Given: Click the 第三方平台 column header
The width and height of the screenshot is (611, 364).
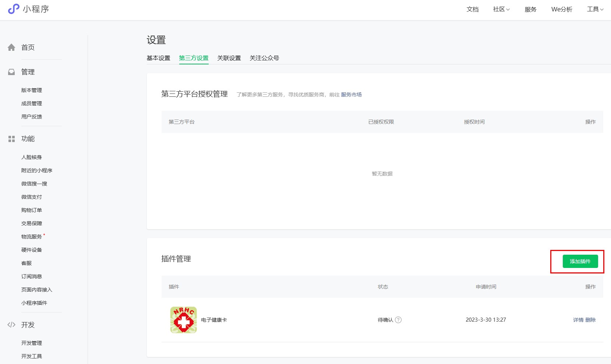Looking at the screenshot, I should 181,122.
